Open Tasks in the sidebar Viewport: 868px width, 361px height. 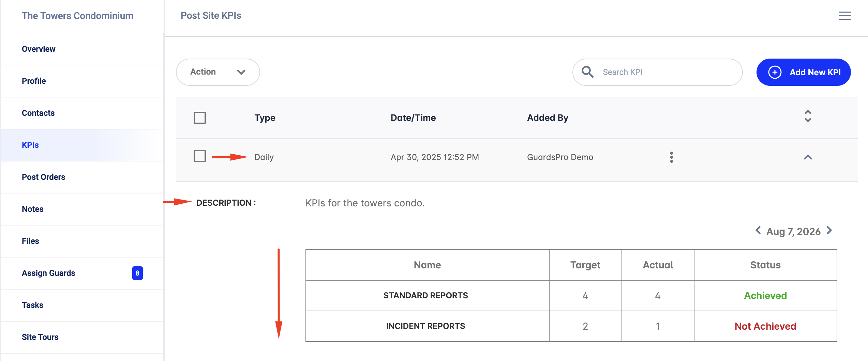[83, 305]
